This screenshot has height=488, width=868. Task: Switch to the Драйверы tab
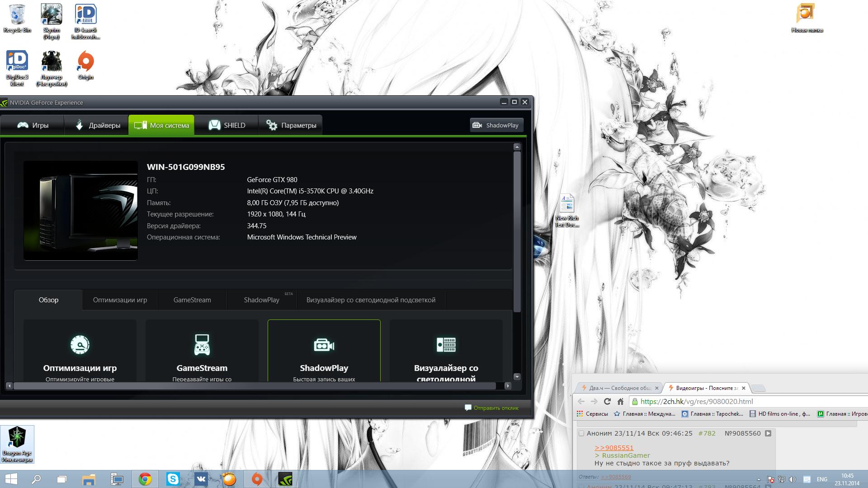(96, 125)
